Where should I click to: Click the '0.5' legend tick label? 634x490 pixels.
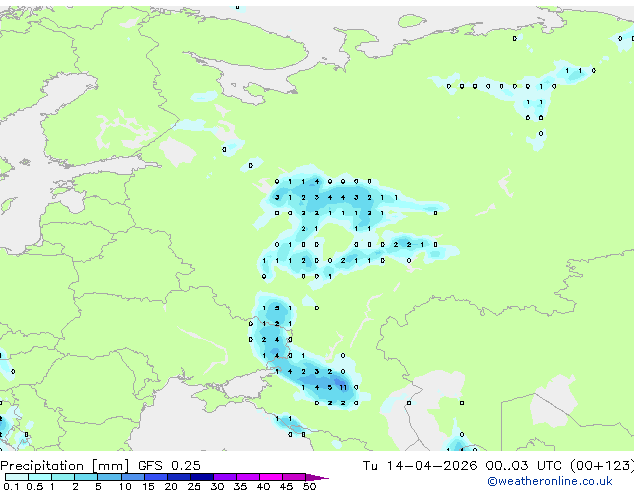[34, 486]
